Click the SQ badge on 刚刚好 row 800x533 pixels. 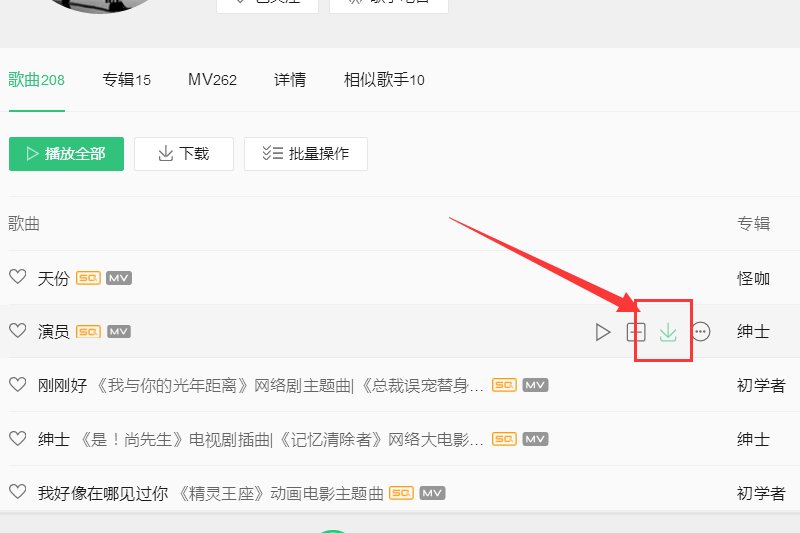click(504, 385)
